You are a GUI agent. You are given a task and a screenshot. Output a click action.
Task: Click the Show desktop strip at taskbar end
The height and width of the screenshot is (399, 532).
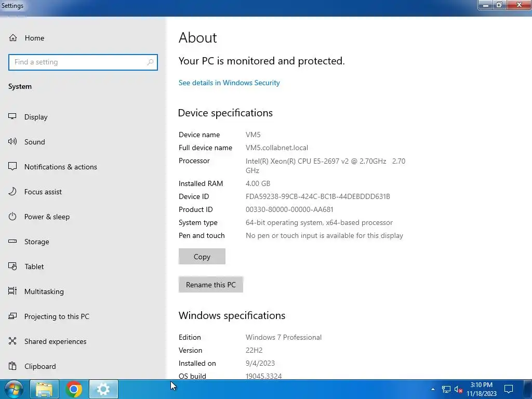(x=528, y=389)
